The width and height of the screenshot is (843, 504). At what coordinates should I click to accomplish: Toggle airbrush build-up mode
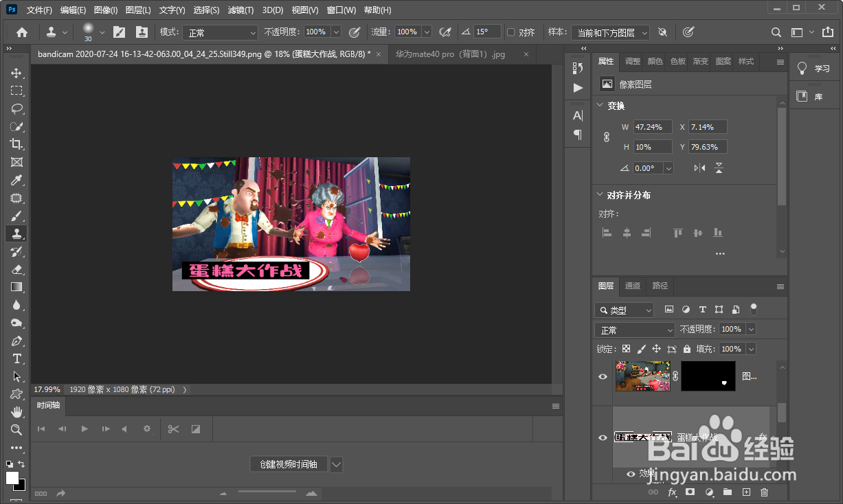coord(445,32)
